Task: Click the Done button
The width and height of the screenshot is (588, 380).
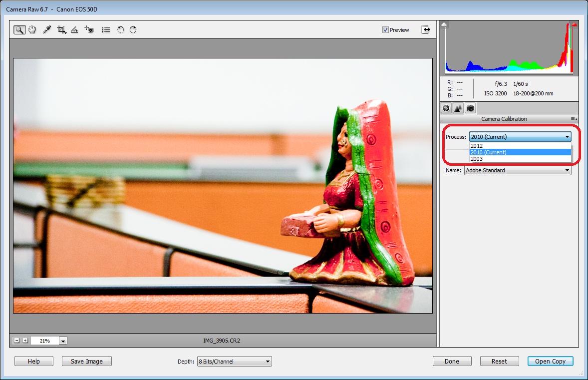Action: (452, 361)
